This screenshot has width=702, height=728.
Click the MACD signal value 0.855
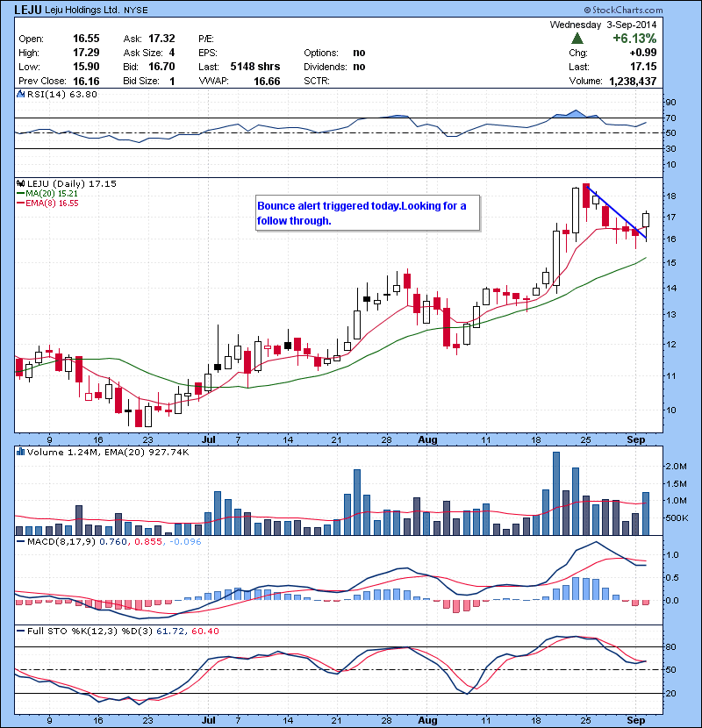(148, 541)
